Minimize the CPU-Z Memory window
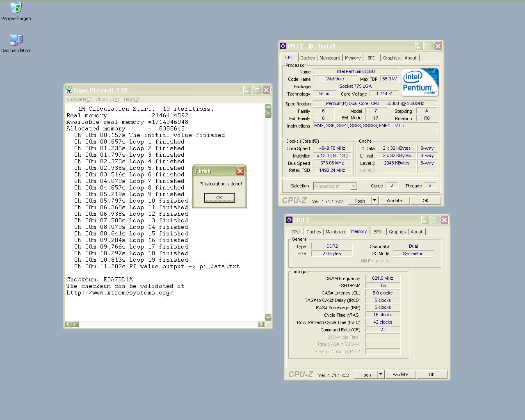This screenshot has height=420, width=525. [425, 220]
